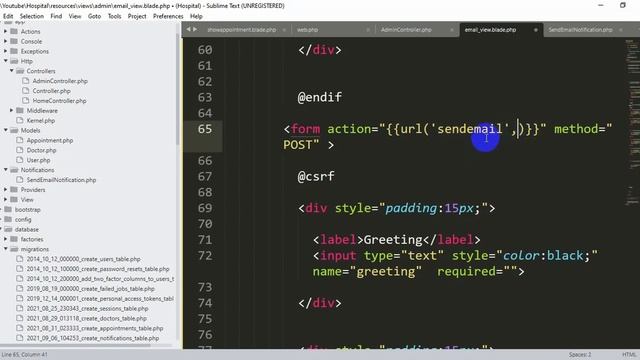
Task: Open the Find menu
Action: click(56, 16)
